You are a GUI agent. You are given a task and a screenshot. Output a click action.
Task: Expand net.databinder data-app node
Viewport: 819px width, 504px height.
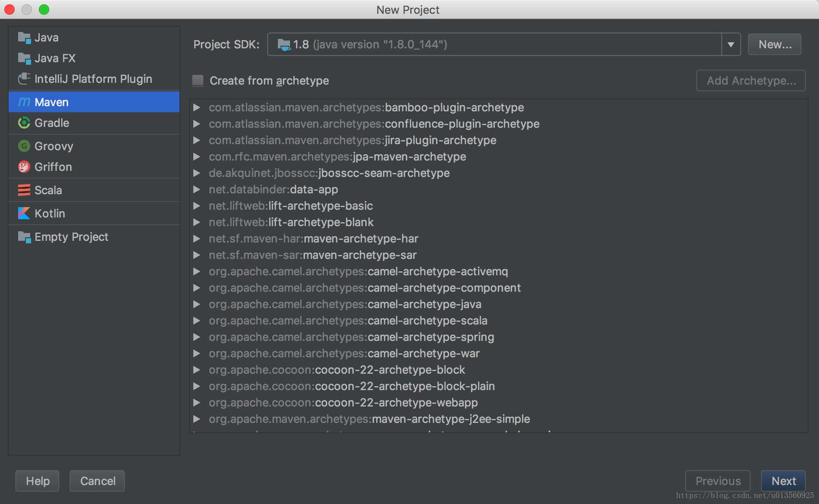click(x=197, y=189)
